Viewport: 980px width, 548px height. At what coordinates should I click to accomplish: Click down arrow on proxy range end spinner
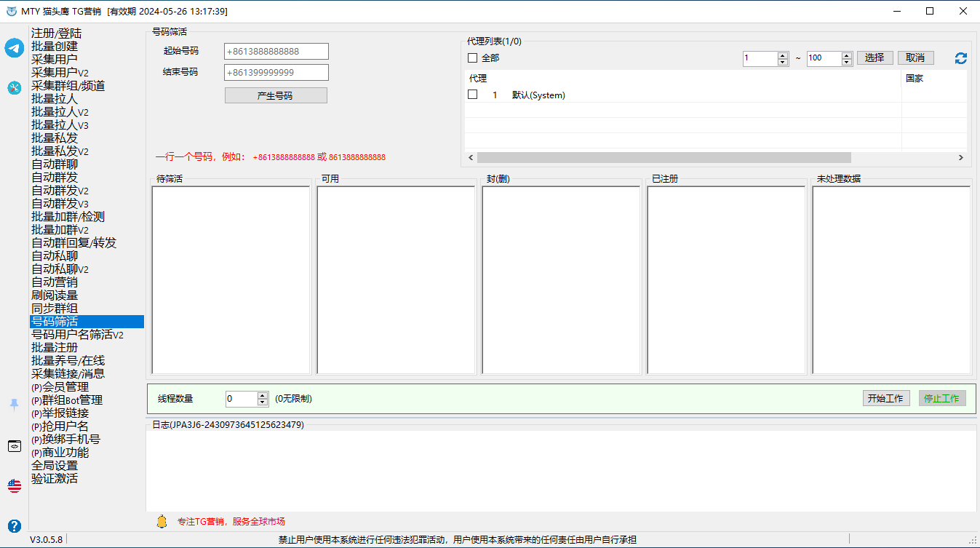(x=846, y=63)
